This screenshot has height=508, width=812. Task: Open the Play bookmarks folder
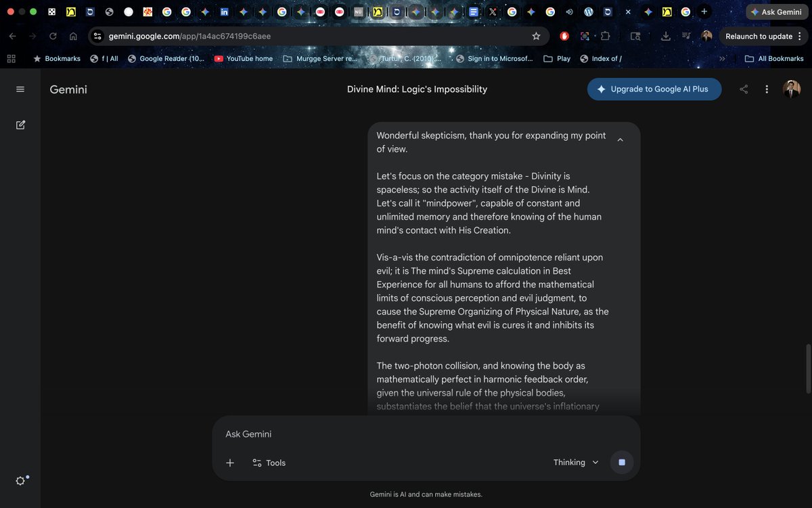557,59
